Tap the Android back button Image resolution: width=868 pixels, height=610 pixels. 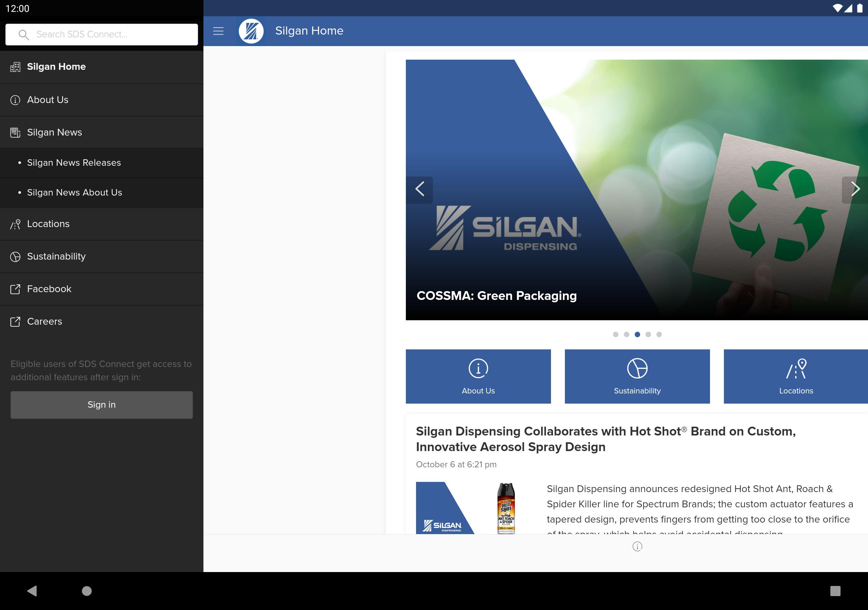tap(32, 591)
